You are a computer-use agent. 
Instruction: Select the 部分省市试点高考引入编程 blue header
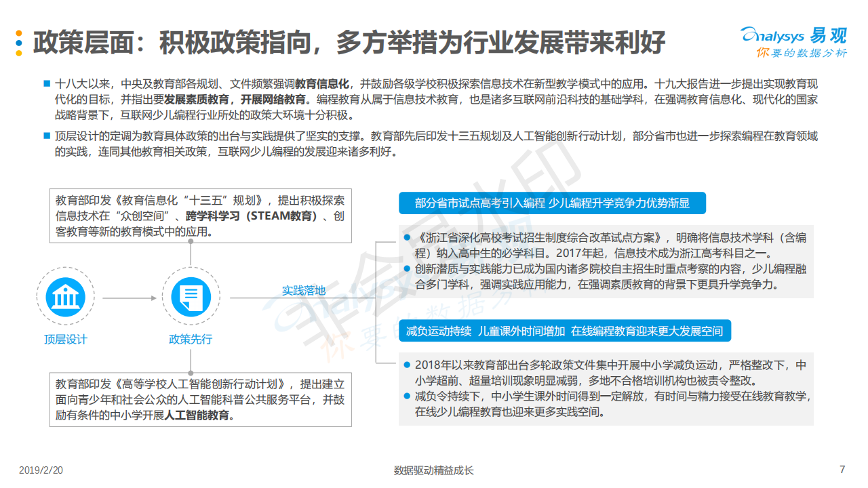click(x=551, y=203)
